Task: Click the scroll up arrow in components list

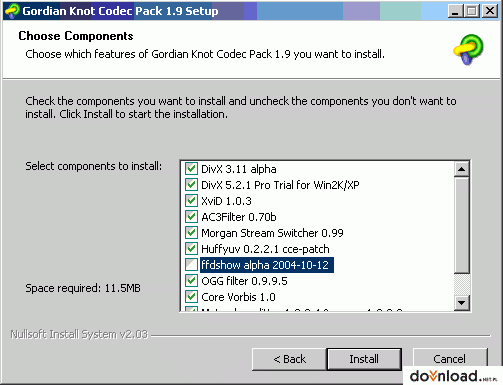Action: (462, 169)
